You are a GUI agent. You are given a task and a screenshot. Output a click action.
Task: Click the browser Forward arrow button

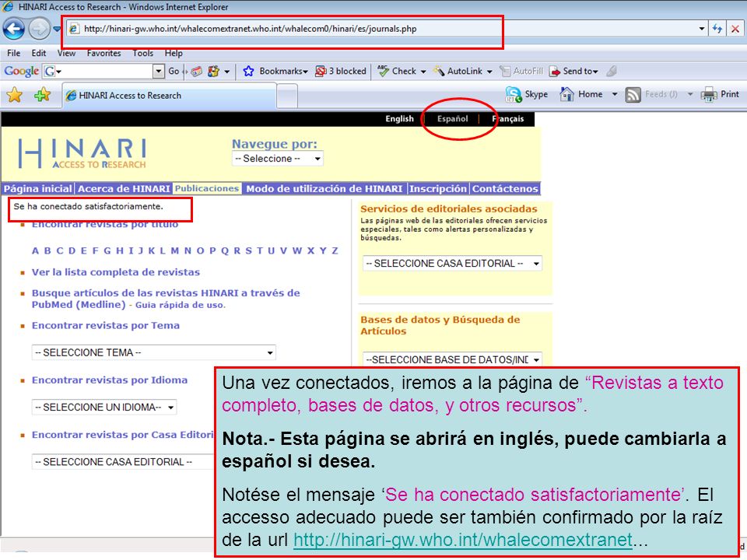39,29
